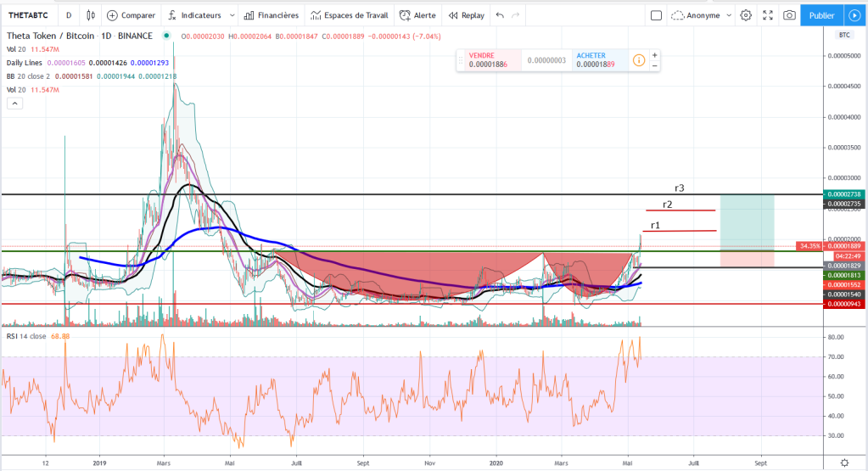This screenshot has height=471, width=868.
Task: Open the candlestick chart style selector
Action: 91,15
